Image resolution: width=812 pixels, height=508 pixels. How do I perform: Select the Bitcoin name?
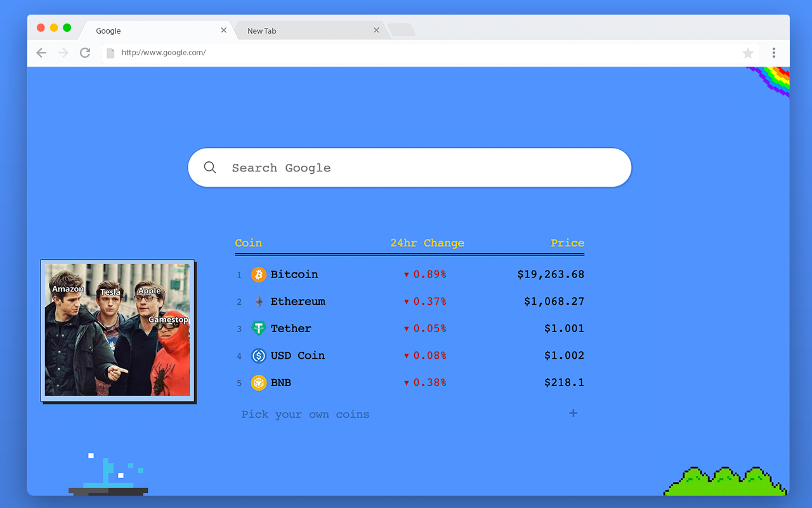pos(294,274)
